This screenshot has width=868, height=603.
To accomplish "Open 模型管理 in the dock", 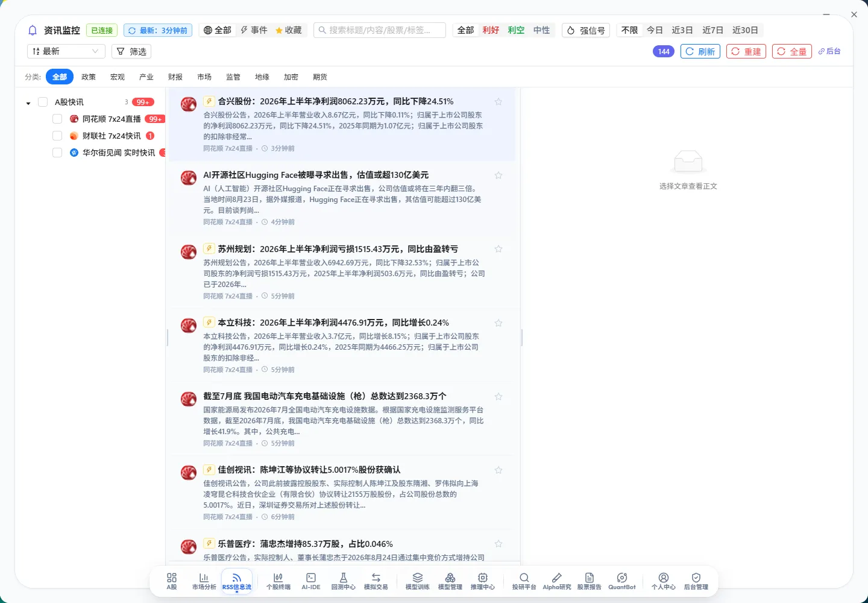I will tap(450, 581).
